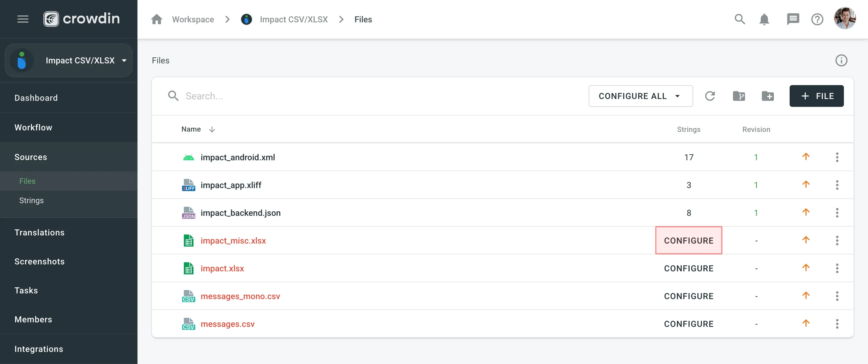The image size is (868, 364).
Task: Open the impact_backend.json file
Action: pos(241,212)
